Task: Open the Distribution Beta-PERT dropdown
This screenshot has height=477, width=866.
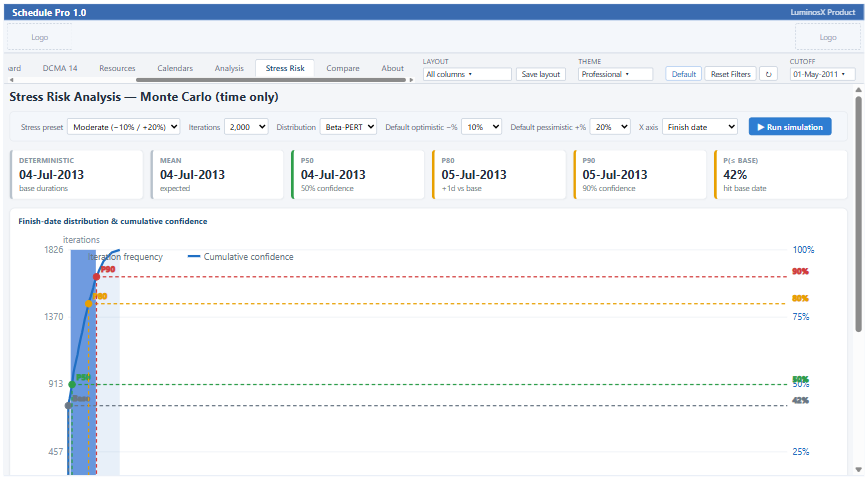Action: pos(348,127)
